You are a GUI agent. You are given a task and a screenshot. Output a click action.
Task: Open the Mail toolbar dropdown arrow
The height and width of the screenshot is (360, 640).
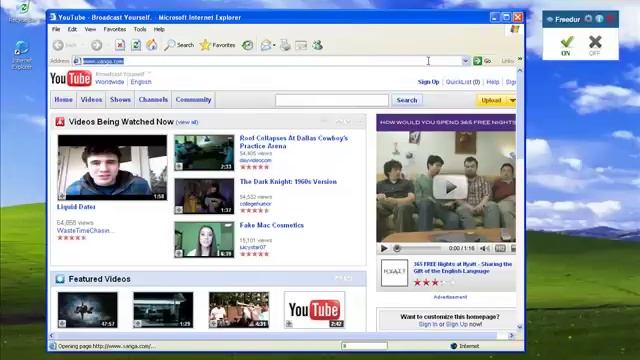pos(274,45)
